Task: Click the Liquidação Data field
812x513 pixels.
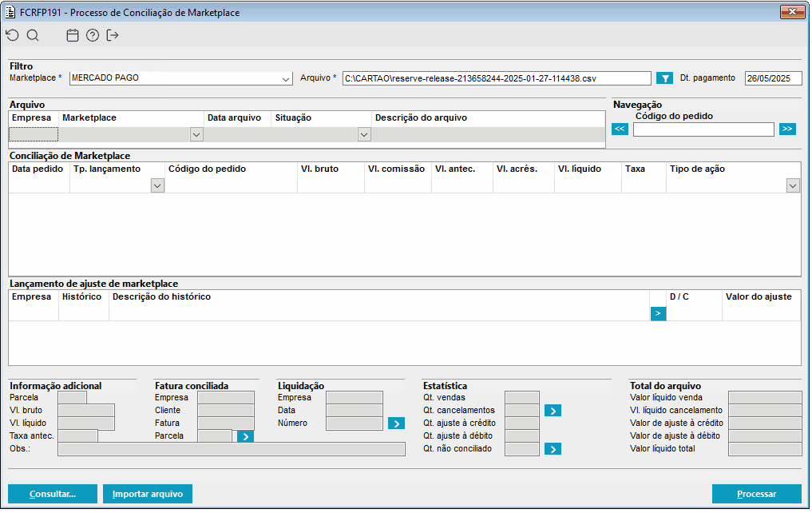Action: coord(355,411)
